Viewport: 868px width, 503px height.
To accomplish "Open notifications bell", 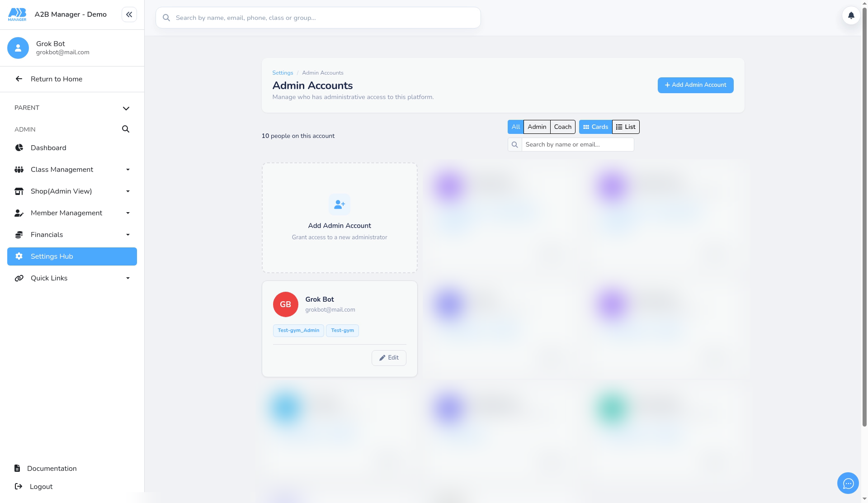I will pos(851,15).
